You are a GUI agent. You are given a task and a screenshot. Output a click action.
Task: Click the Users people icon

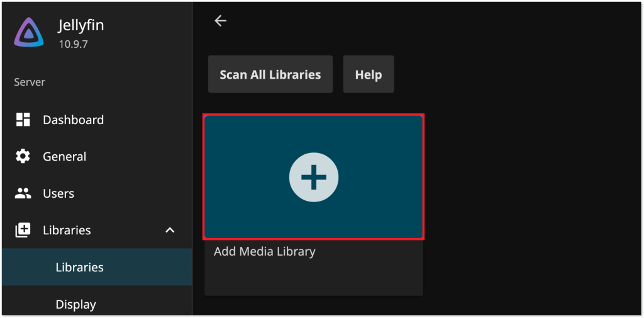[23, 193]
